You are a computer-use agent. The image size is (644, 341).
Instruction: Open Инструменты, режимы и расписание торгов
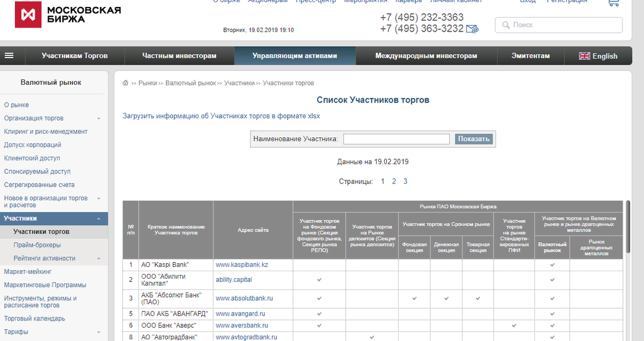coord(40,302)
